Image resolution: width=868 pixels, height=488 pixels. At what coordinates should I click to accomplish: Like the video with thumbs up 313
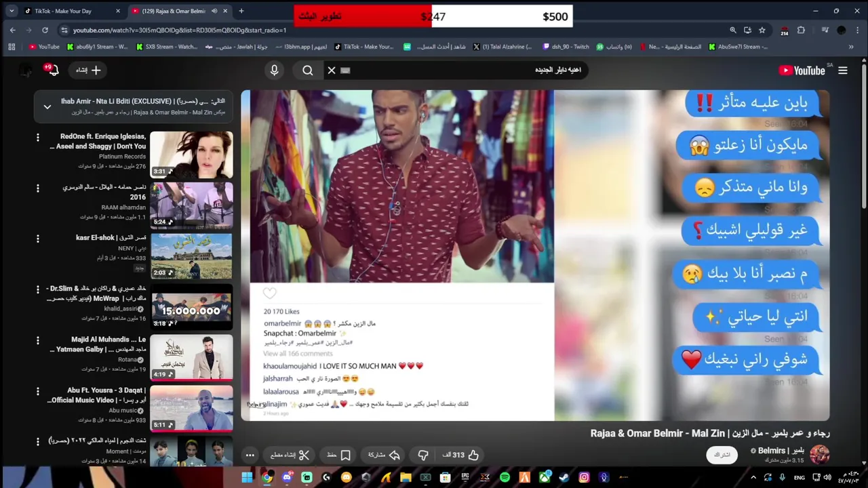point(461,455)
